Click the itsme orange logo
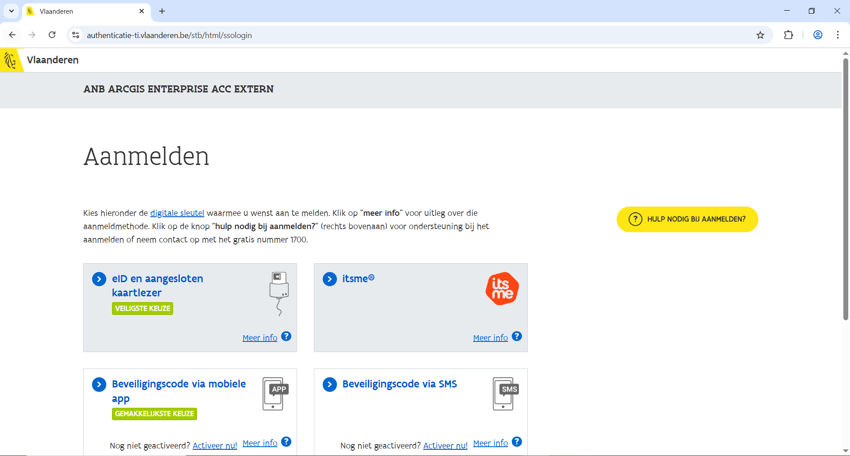The width and height of the screenshot is (850, 456). (x=502, y=288)
